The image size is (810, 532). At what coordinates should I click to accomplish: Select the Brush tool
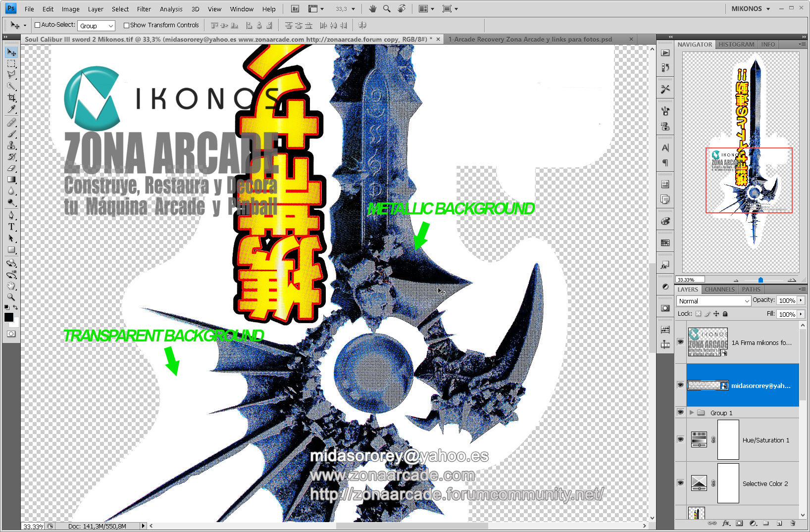tap(11, 134)
